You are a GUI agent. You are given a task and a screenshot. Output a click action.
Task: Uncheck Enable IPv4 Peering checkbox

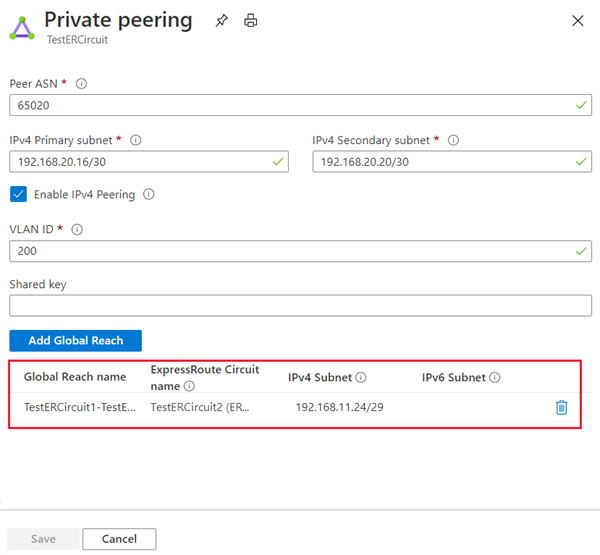(18, 194)
